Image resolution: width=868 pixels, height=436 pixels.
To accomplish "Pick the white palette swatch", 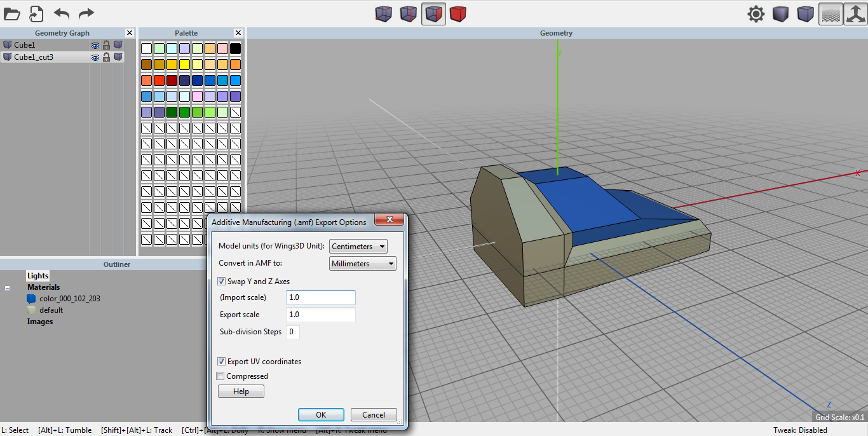I will click(x=146, y=48).
